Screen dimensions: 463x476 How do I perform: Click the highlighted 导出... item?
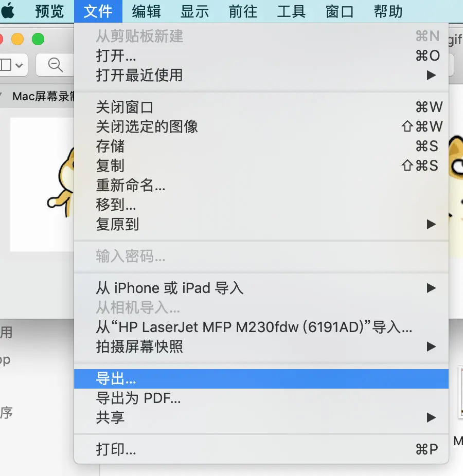tap(261, 379)
